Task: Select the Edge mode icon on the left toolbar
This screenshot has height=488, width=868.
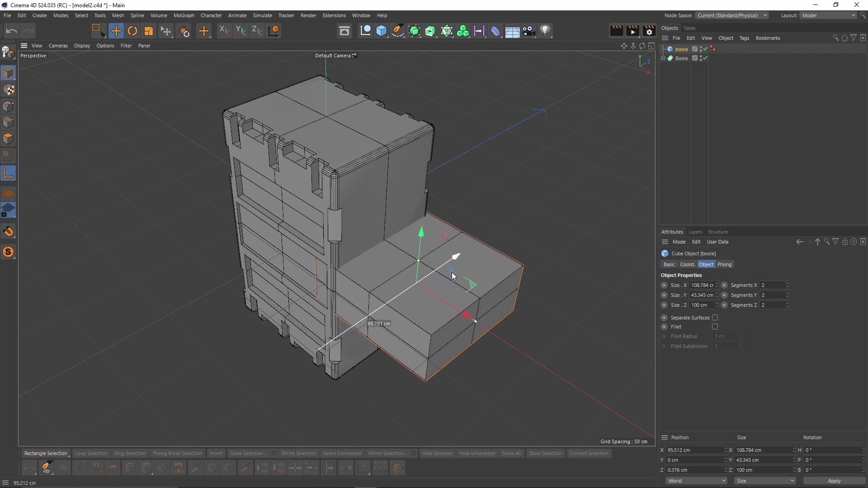Action: pos(8,122)
